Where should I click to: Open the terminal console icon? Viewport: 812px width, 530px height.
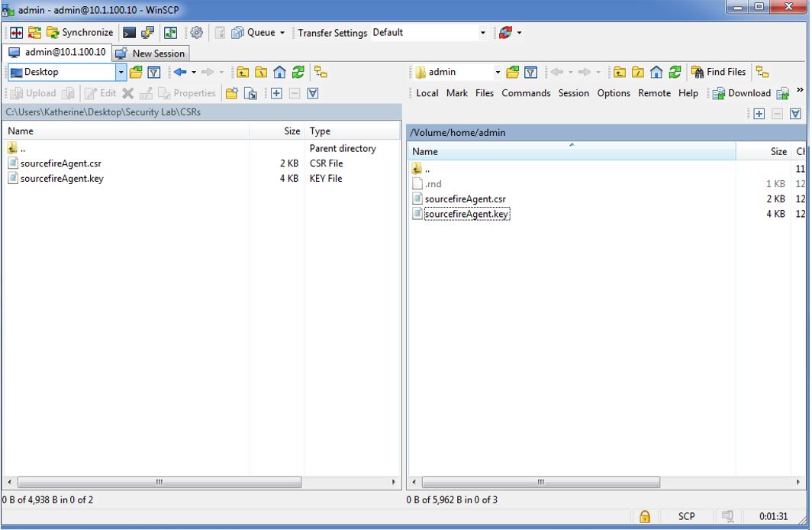(130, 33)
